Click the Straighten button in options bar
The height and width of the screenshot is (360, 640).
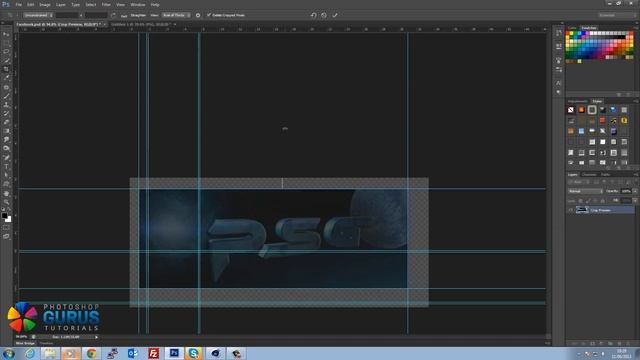[138, 15]
